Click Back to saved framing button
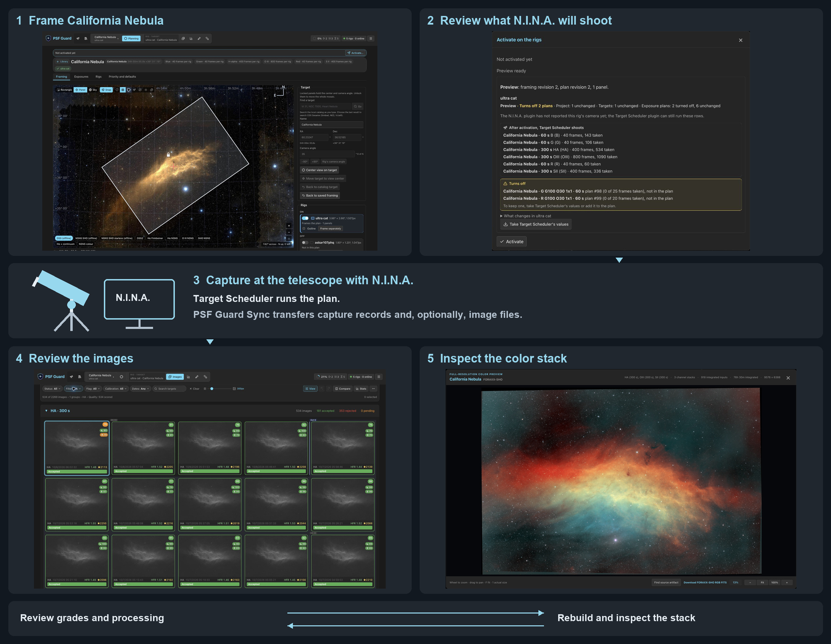831x644 pixels. click(x=320, y=196)
